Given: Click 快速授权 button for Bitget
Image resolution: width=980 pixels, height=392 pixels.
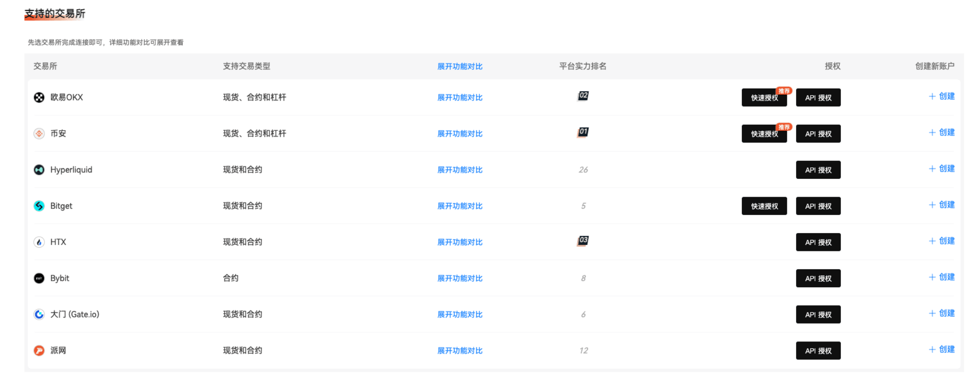Looking at the screenshot, I should pos(764,206).
